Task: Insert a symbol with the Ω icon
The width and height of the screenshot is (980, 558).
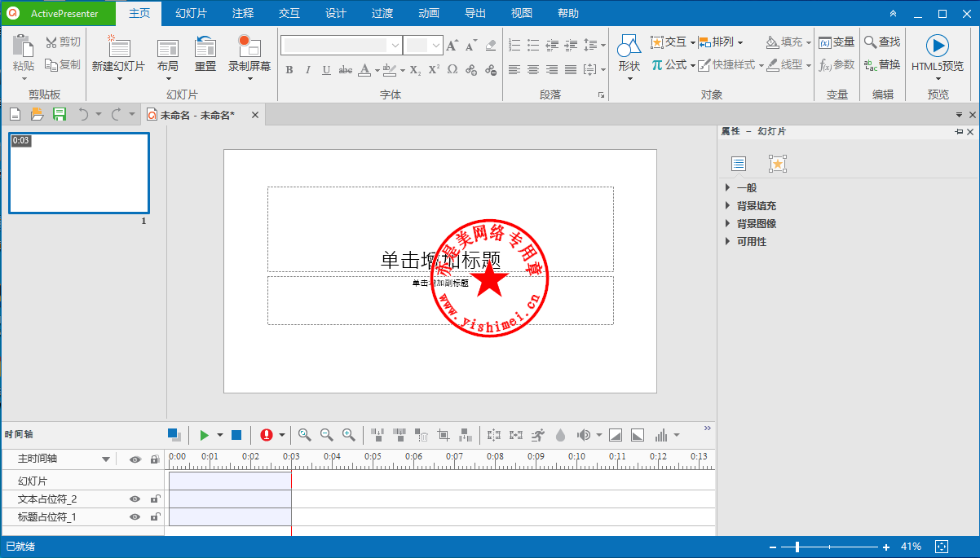Action: tap(452, 70)
